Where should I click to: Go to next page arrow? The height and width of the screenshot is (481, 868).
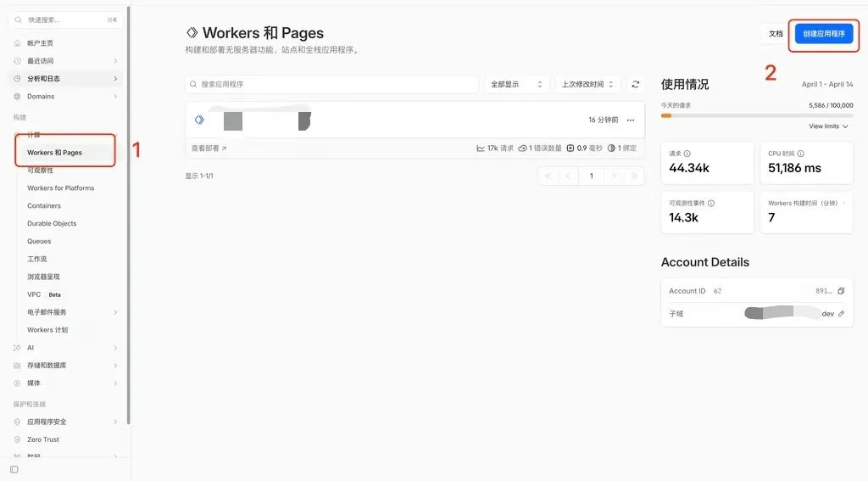coord(614,176)
